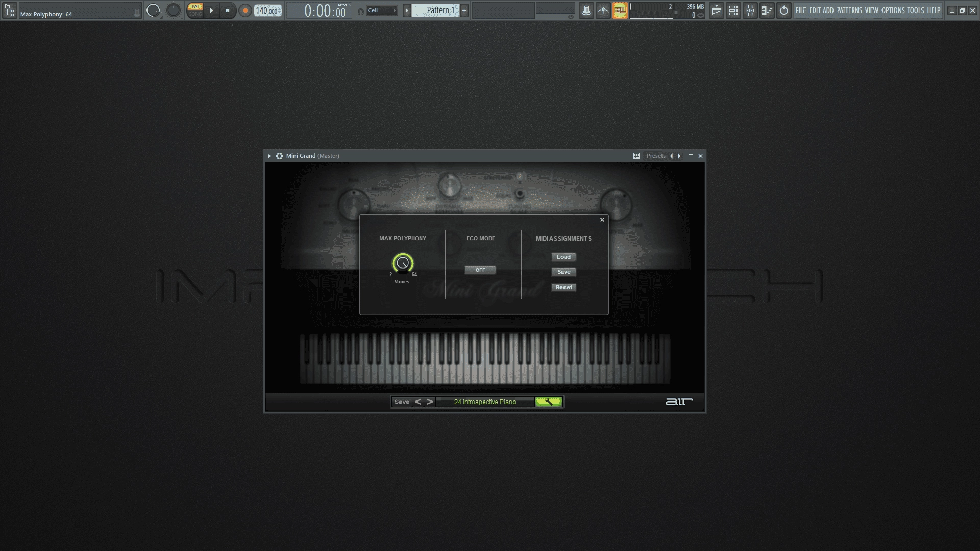
Task: Turn the Max Polyphony Voices knob
Action: click(x=403, y=263)
